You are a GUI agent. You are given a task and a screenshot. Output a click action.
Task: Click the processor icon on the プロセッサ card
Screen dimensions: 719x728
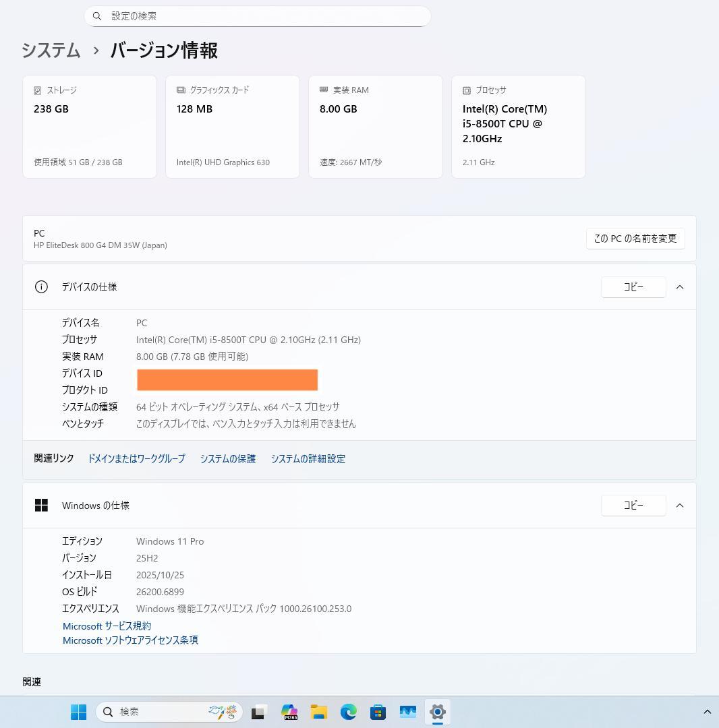pos(467,90)
